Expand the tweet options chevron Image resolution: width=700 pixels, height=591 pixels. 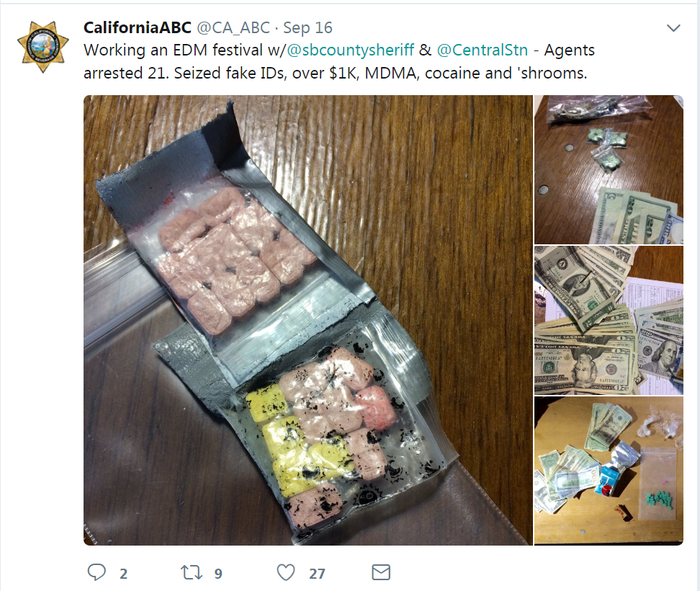(x=673, y=28)
